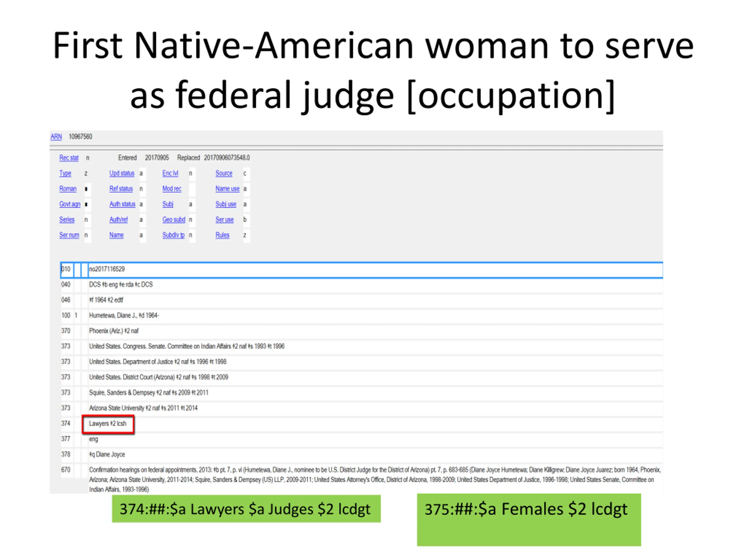Click the Ser use link
The width and height of the screenshot is (747, 560).
pyautogui.click(x=225, y=219)
